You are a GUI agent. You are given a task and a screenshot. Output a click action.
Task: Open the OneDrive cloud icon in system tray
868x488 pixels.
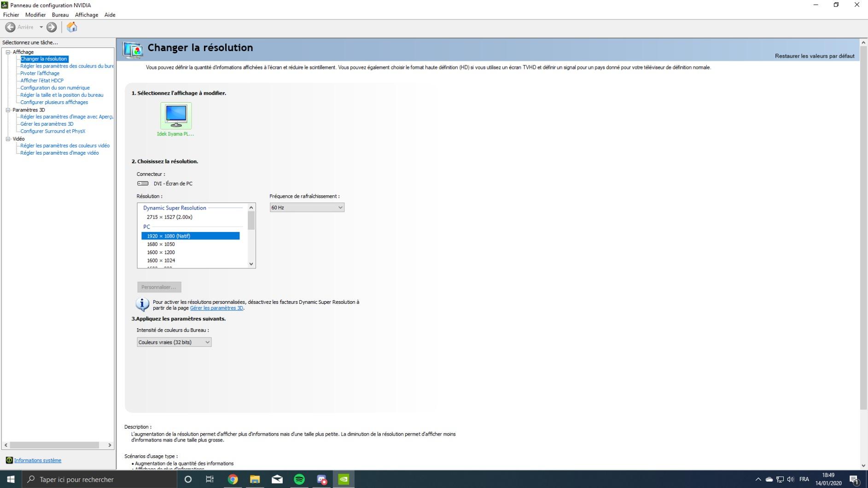[769, 479]
